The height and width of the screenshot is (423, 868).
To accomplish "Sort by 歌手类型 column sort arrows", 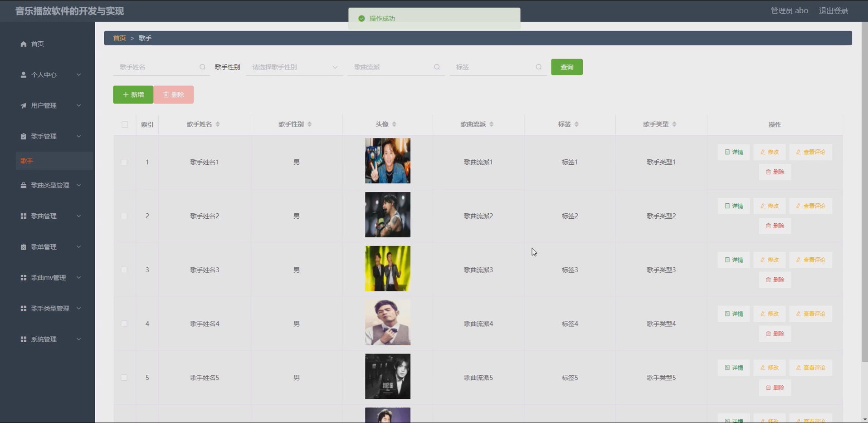I will [x=674, y=124].
